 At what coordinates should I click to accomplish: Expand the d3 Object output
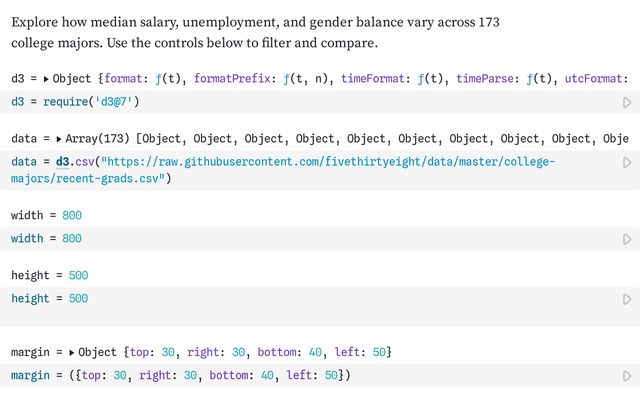[46, 78]
